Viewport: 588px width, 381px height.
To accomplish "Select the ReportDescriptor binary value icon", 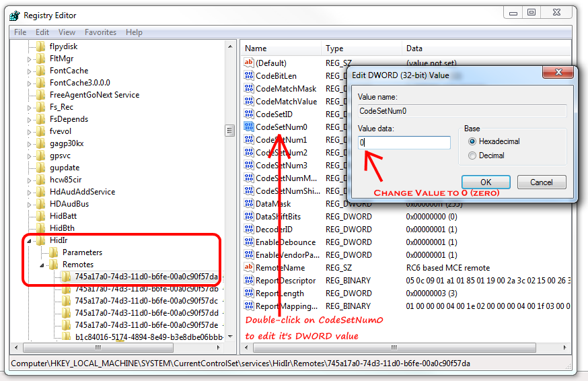I will tap(248, 281).
